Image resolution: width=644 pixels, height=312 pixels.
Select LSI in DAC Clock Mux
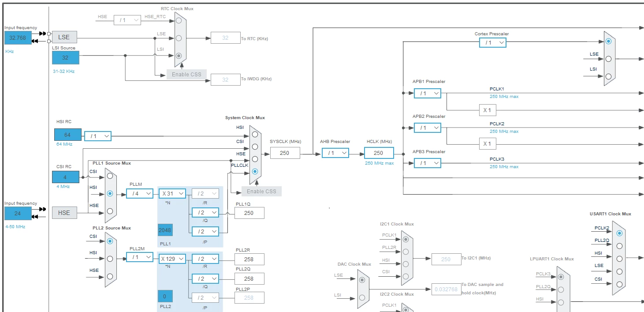click(362, 297)
